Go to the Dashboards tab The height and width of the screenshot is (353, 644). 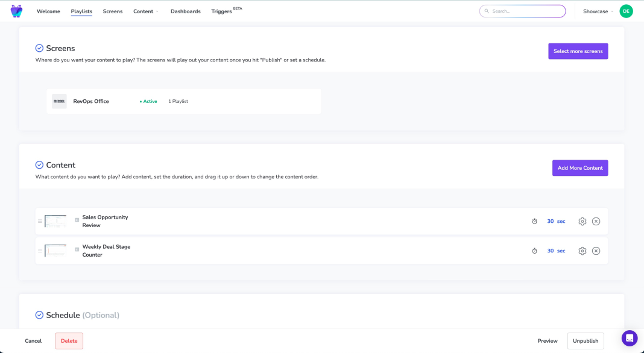coord(185,11)
